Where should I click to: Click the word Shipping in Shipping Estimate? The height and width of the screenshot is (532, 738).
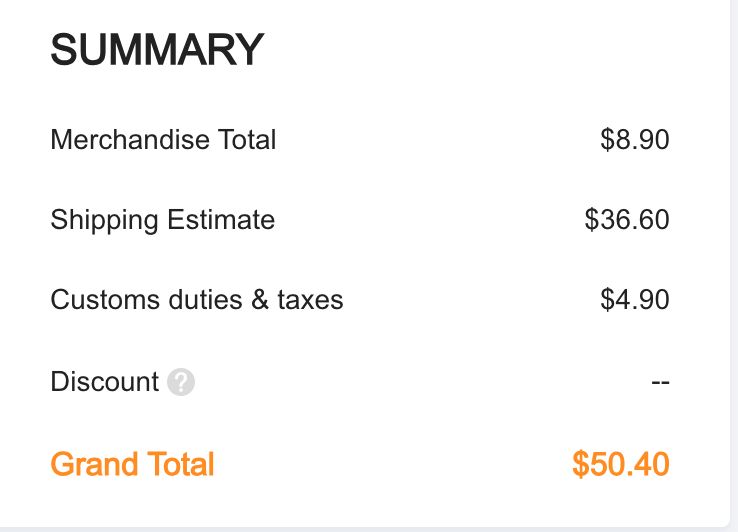tap(104, 220)
